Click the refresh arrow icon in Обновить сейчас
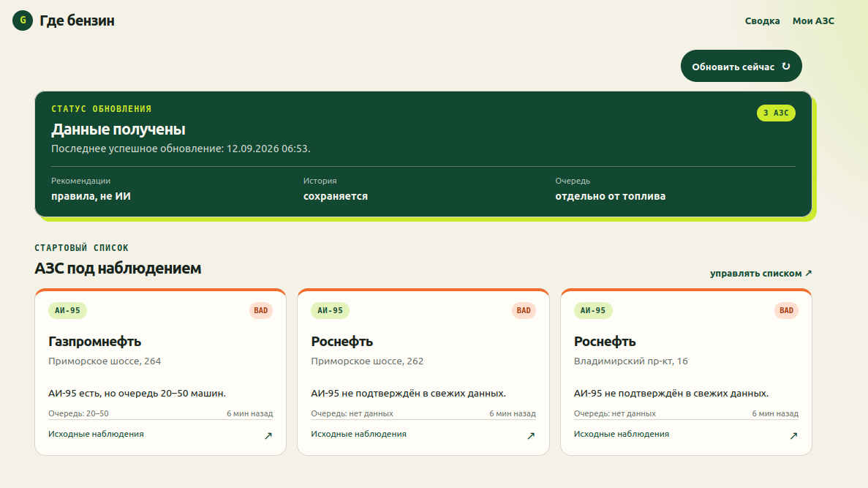 click(x=785, y=66)
